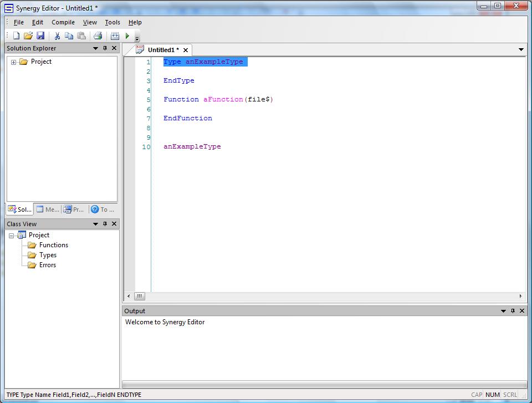Click the 'Welcome to Synergy Editor' output text
The width and height of the screenshot is (532, 403).
pyautogui.click(x=165, y=322)
